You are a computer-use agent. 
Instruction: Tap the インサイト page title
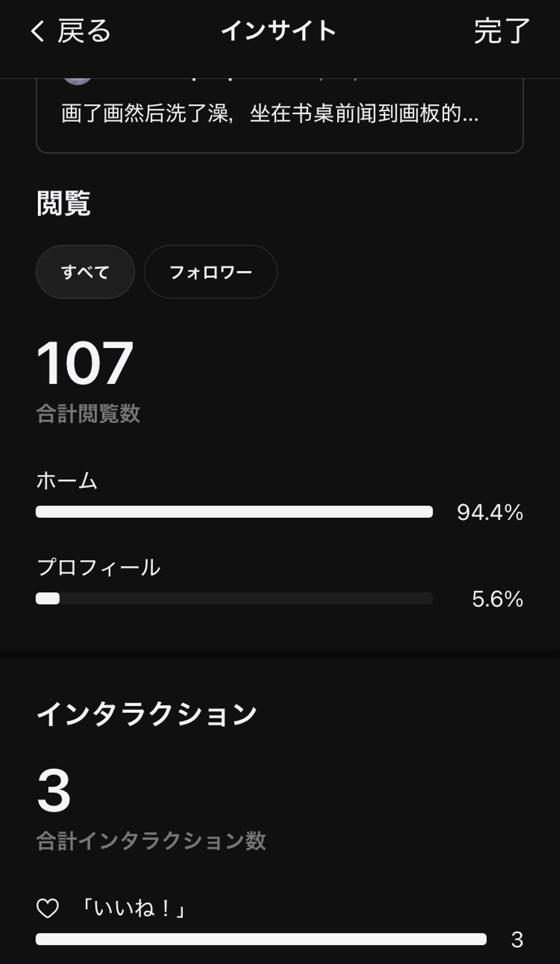tap(279, 31)
